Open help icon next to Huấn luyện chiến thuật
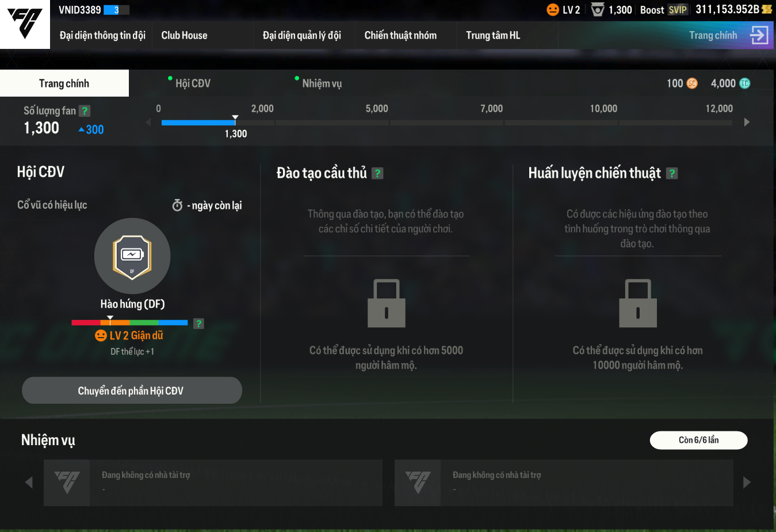 pyautogui.click(x=672, y=173)
